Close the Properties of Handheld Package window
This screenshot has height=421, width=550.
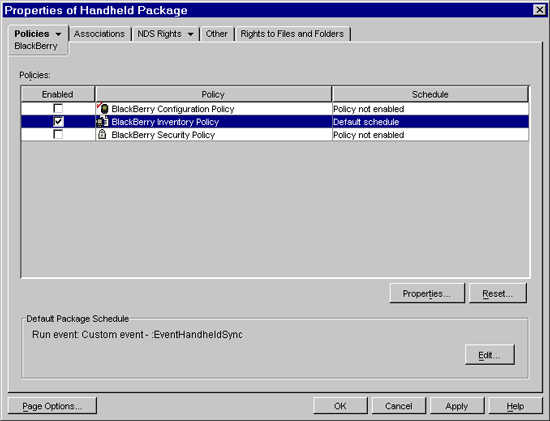[539, 10]
